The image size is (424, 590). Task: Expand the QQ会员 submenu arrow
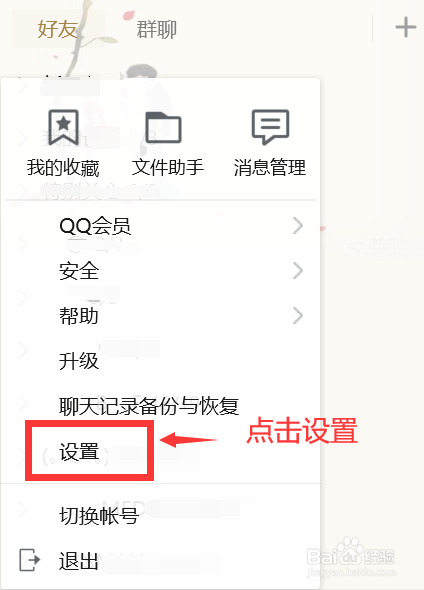(298, 226)
